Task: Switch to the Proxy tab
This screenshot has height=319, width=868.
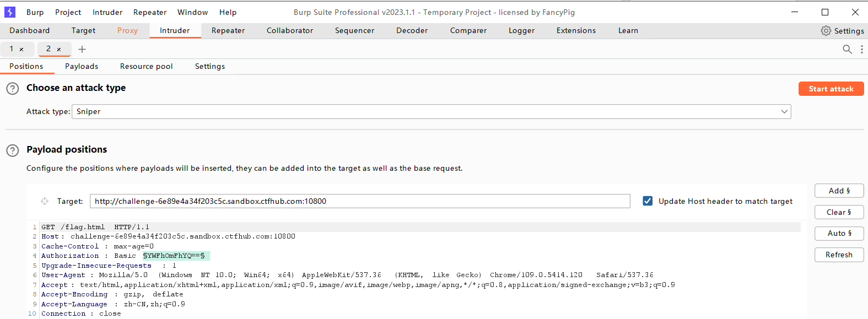Action: (127, 31)
